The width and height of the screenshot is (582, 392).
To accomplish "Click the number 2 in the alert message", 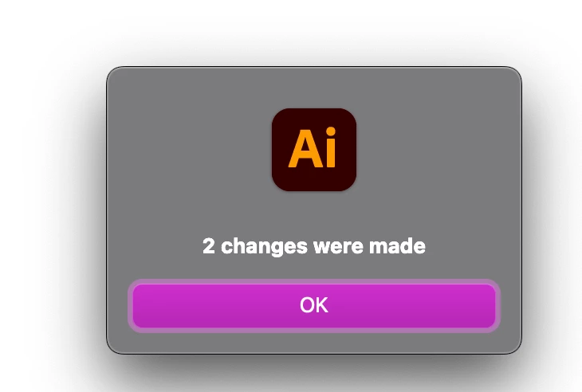I will click(x=209, y=246).
